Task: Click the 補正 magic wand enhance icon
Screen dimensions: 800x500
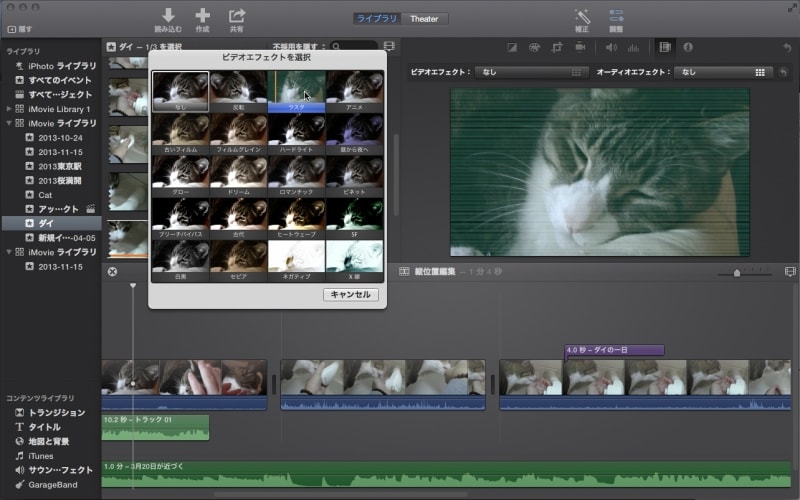Action: point(581,16)
